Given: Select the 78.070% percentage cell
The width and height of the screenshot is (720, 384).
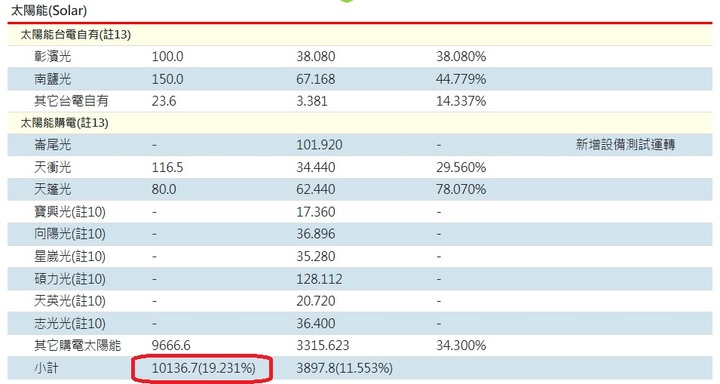Looking at the screenshot, I should pyautogui.click(x=461, y=189).
